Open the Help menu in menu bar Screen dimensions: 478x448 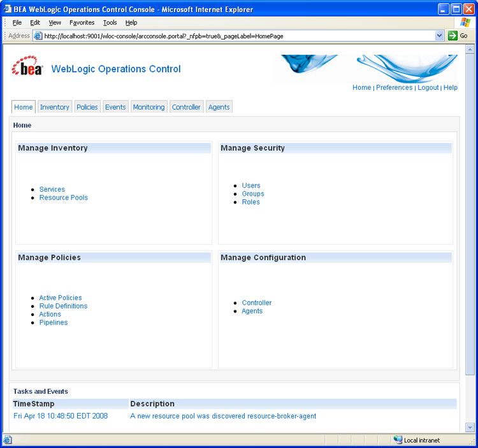click(131, 22)
